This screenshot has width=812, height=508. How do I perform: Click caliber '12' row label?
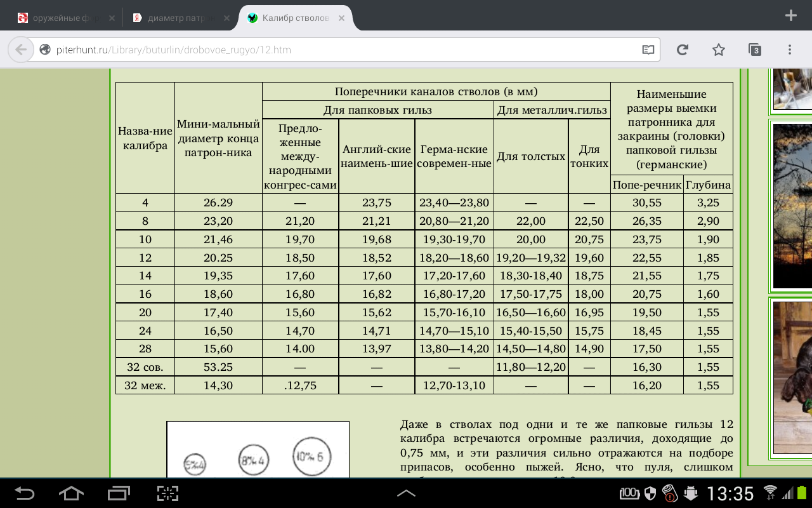(145, 258)
